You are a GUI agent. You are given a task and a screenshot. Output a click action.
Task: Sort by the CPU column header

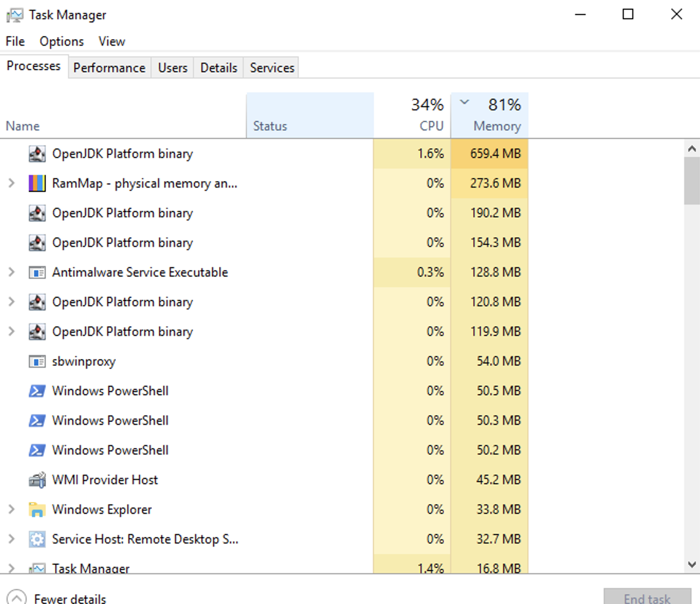(412, 116)
